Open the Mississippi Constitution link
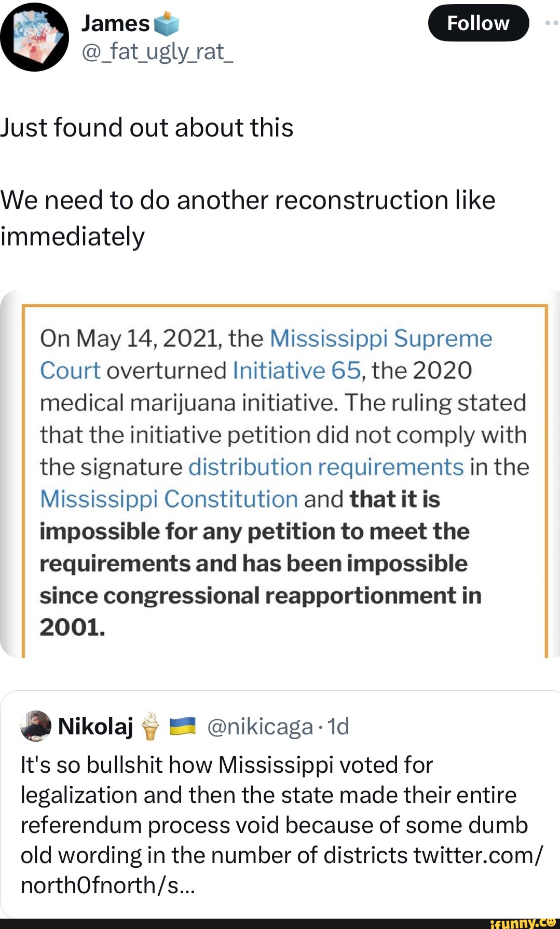The image size is (560, 929). 169,499
